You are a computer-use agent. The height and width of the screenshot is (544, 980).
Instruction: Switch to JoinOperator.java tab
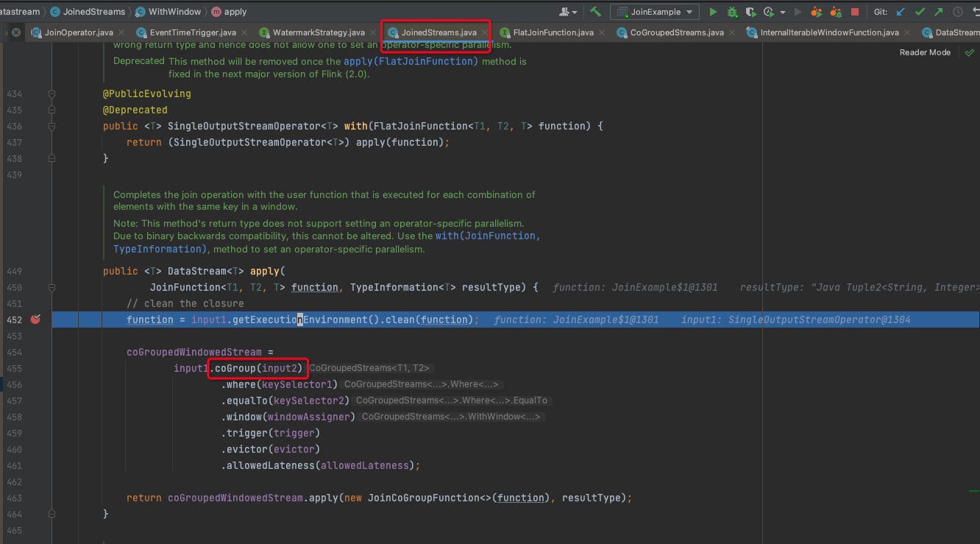pyautogui.click(x=79, y=32)
